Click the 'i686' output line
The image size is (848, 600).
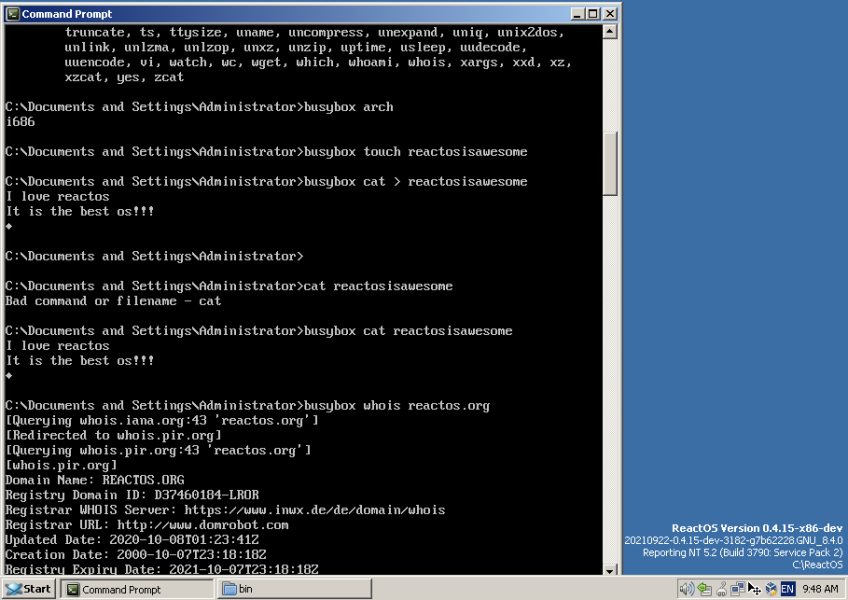click(x=21, y=122)
